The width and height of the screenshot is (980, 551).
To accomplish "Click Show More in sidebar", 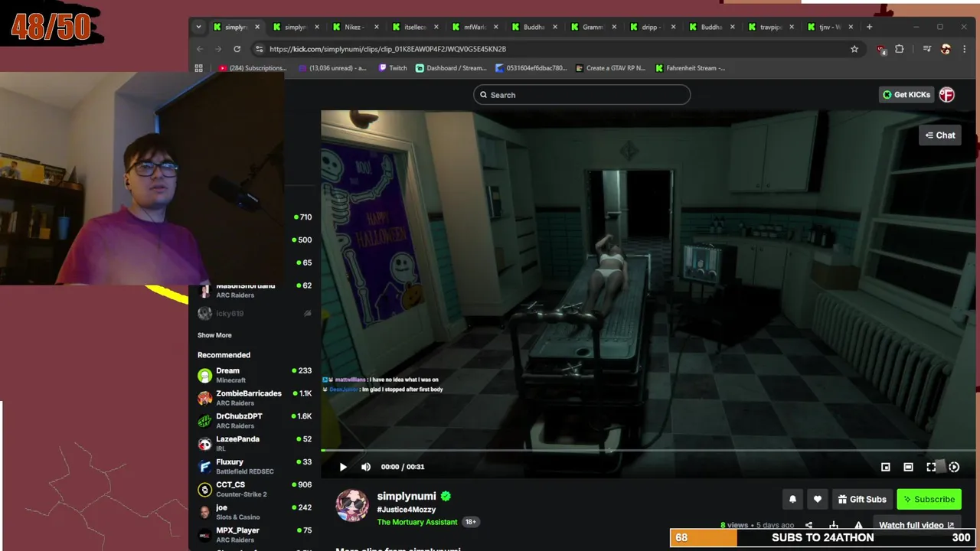I will click(214, 335).
